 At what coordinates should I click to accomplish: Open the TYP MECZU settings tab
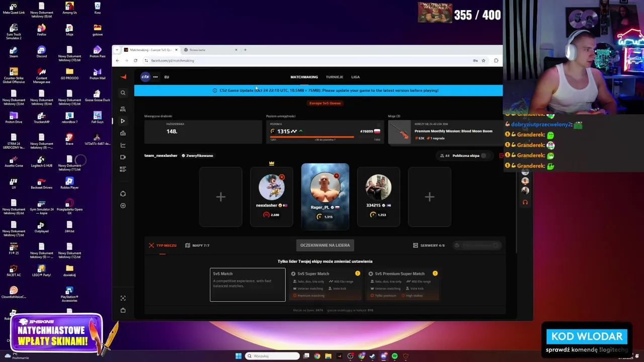[x=163, y=245]
